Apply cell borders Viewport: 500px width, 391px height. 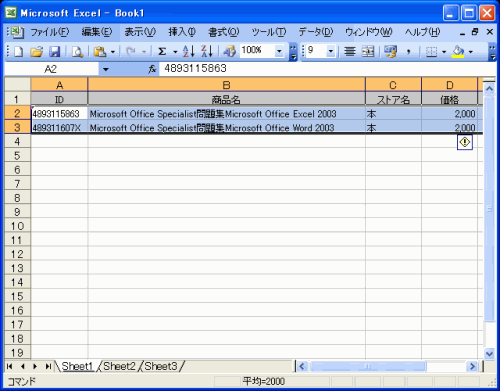[431, 52]
